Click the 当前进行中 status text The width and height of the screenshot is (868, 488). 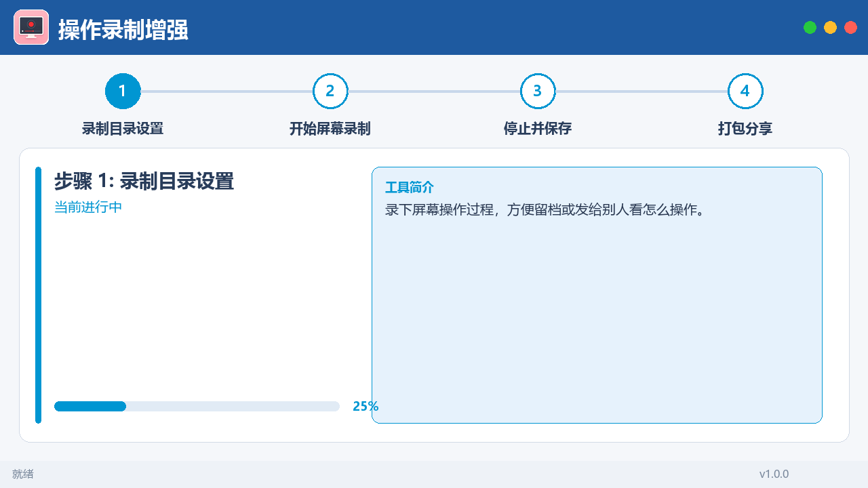click(88, 207)
